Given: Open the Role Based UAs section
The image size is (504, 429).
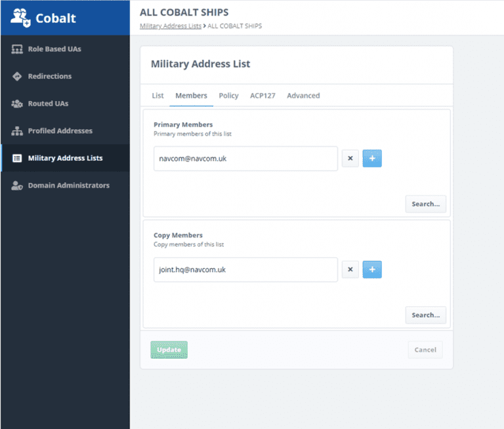Looking at the screenshot, I should tap(66, 49).
